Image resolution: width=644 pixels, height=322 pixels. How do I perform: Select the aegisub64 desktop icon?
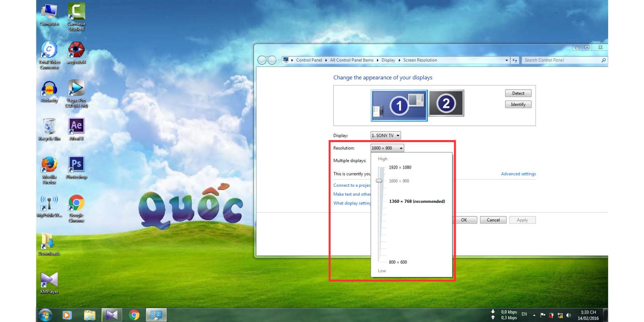[x=76, y=53]
